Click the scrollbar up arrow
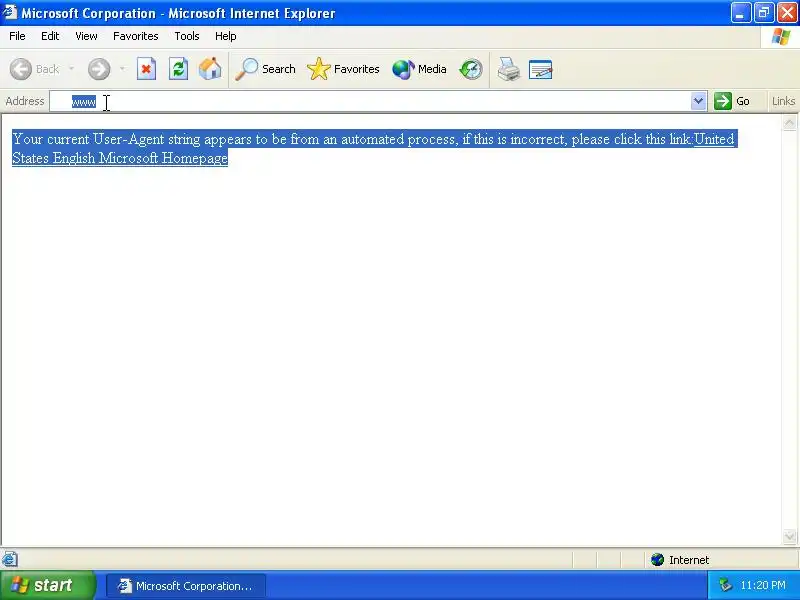 coord(789,122)
